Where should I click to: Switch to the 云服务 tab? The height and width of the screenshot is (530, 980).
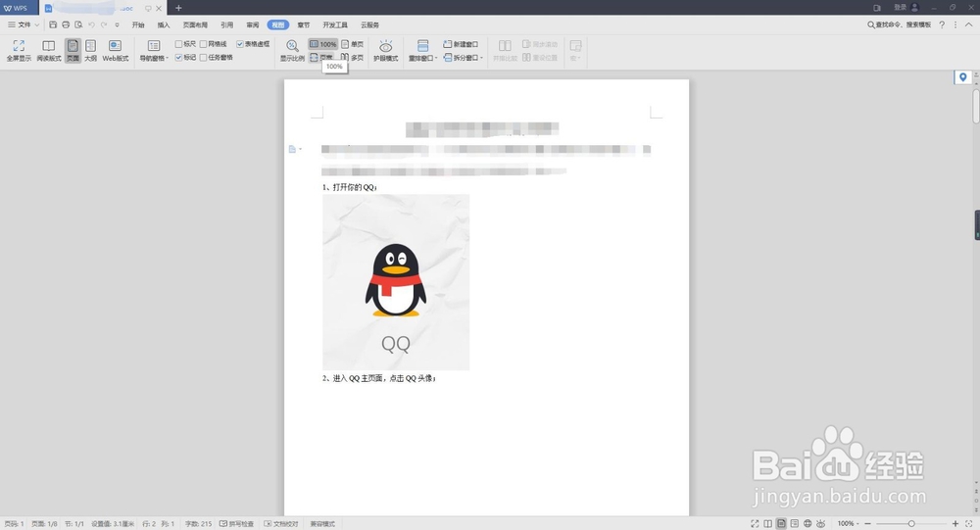[370, 25]
